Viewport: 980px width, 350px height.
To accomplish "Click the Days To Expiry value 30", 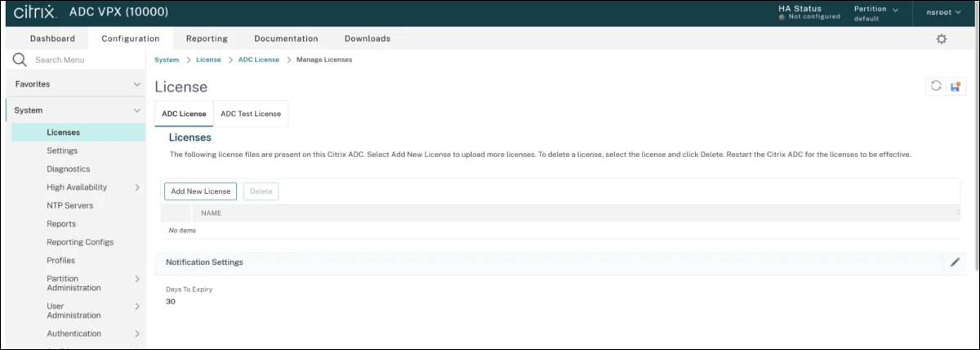I will (x=171, y=302).
